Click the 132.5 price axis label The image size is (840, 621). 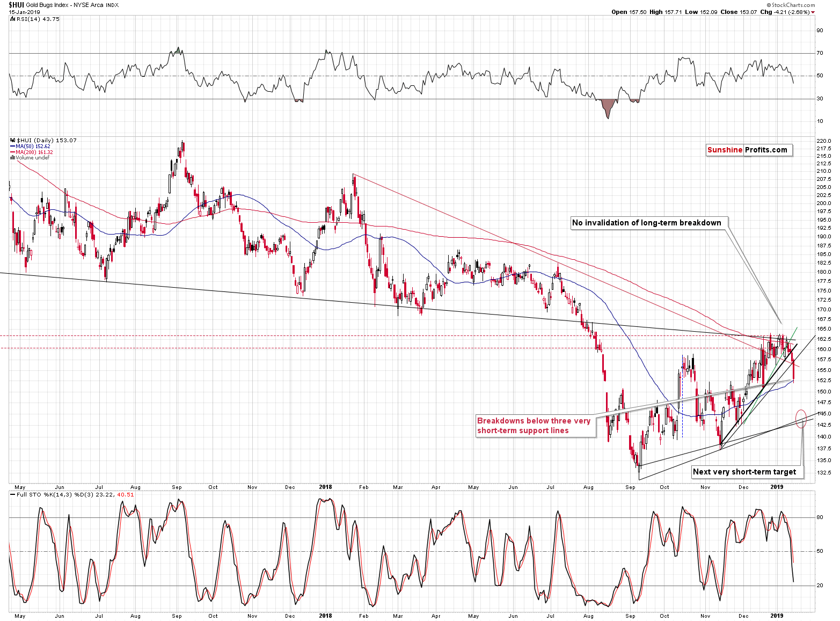point(824,473)
